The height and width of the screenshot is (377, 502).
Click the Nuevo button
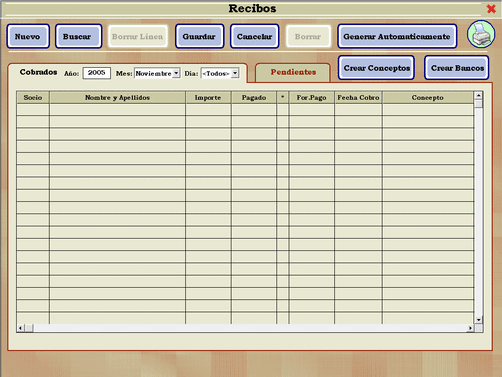(x=28, y=36)
